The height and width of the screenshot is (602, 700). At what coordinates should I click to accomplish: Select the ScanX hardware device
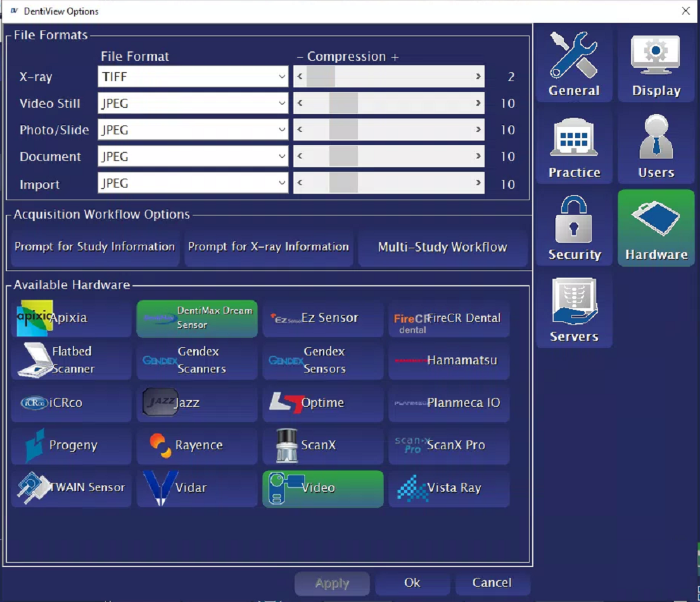point(322,445)
